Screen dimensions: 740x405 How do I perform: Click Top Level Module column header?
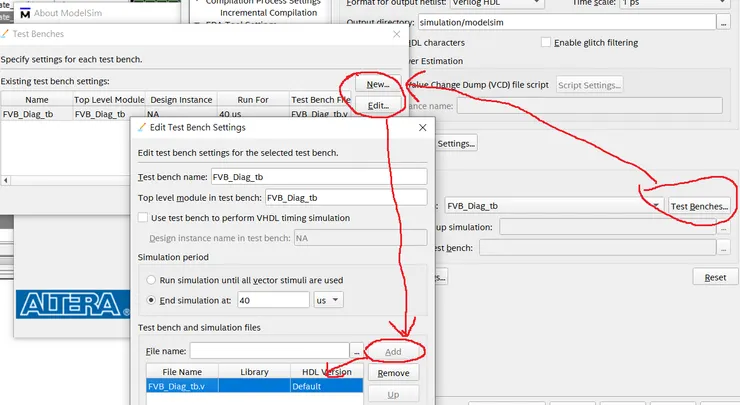pos(109,100)
